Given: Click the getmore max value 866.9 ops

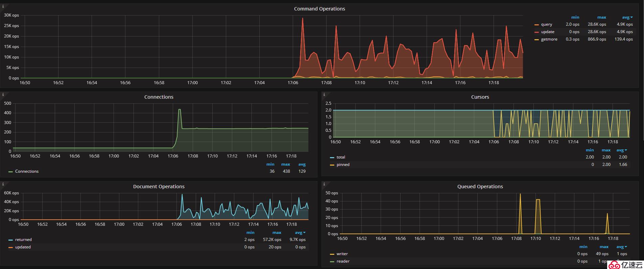Looking at the screenshot, I should tap(597, 39).
